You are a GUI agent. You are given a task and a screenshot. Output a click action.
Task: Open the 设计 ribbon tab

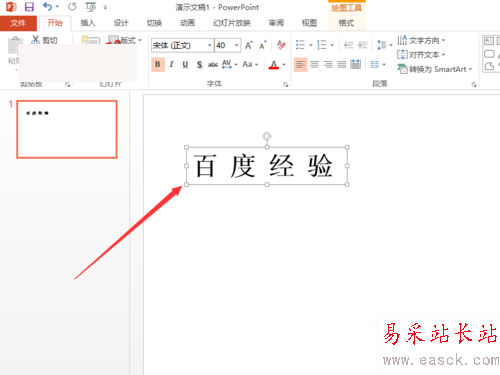click(121, 23)
